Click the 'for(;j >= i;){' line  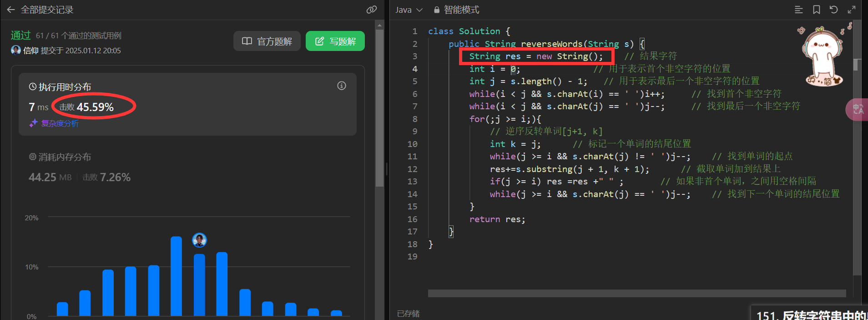click(x=505, y=119)
